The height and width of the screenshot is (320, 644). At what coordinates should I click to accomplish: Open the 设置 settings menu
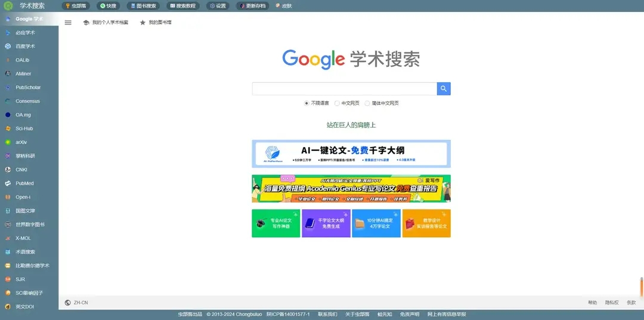pyautogui.click(x=218, y=6)
